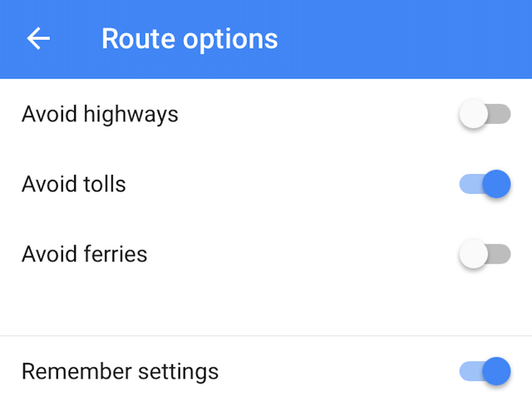Click the divider line above Remember settings
The height and width of the screenshot is (401, 532).
[x=266, y=336]
